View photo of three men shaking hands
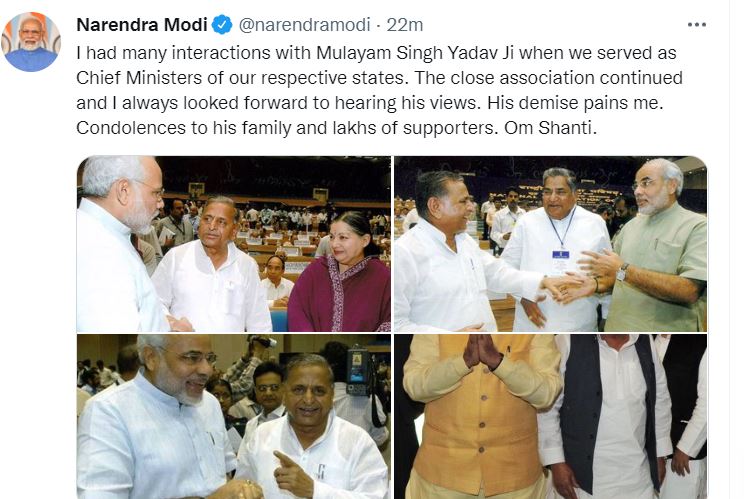 pos(550,244)
